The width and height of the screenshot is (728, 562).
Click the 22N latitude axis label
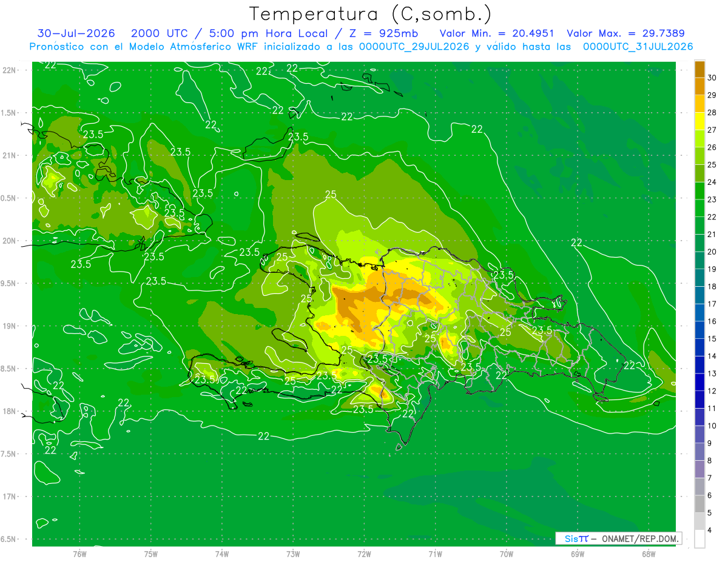click(10, 70)
